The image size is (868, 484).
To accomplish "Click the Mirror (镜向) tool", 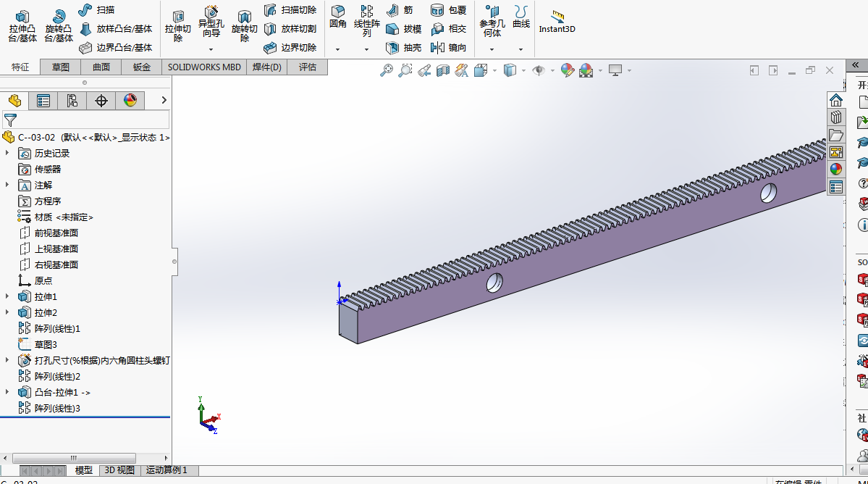I will [448, 48].
